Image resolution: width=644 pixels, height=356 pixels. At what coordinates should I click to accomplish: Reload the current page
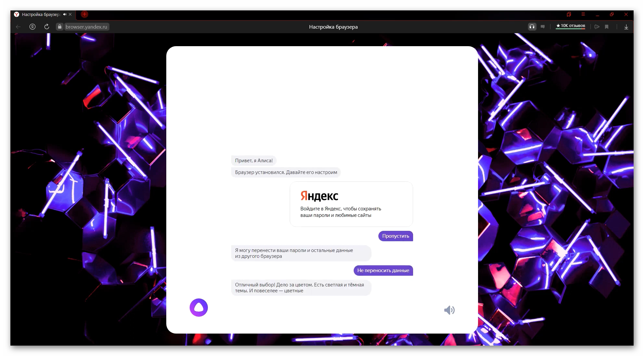pos(47,27)
